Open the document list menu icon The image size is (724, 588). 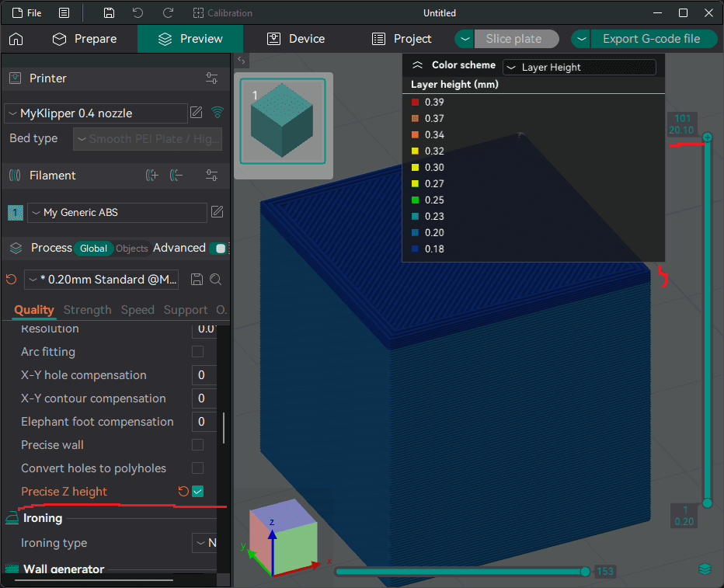pyautogui.click(x=64, y=13)
